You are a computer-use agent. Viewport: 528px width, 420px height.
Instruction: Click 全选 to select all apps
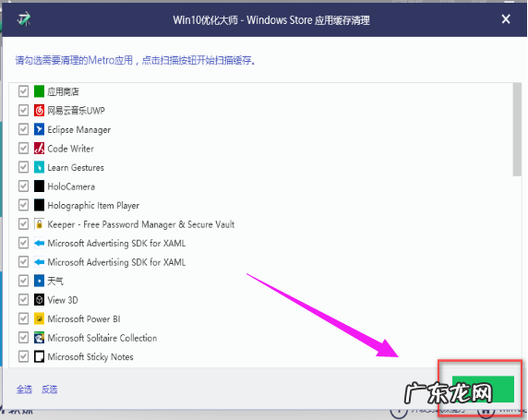click(x=24, y=390)
